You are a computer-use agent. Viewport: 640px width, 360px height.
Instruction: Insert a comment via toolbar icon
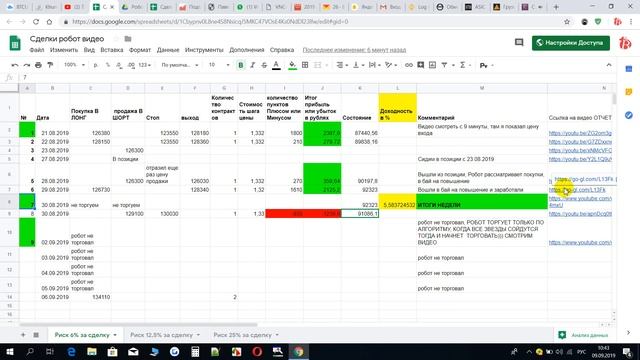coord(420,65)
